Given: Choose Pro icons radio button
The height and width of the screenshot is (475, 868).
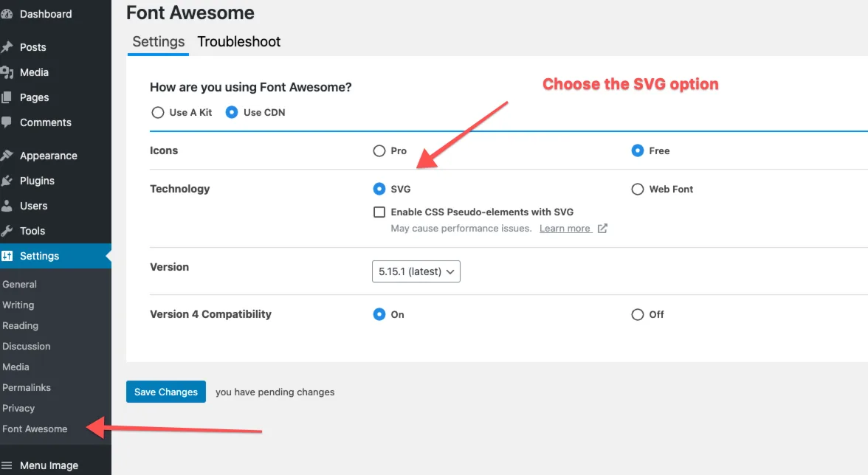Looking at the screenshot, I should click(379, 151).
